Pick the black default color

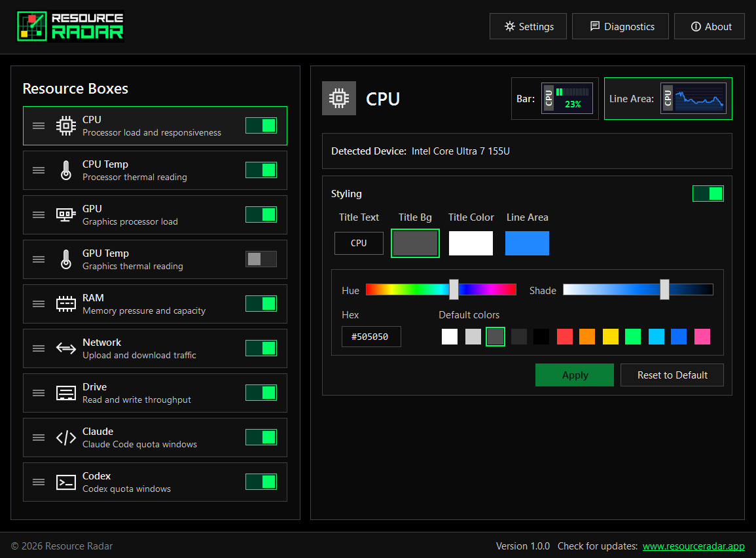(541, 337)
